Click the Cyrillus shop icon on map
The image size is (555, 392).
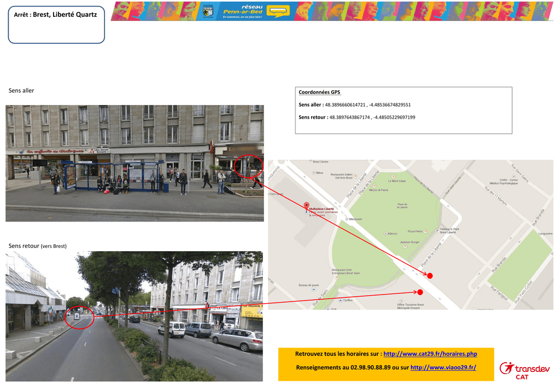coord(340,300)
